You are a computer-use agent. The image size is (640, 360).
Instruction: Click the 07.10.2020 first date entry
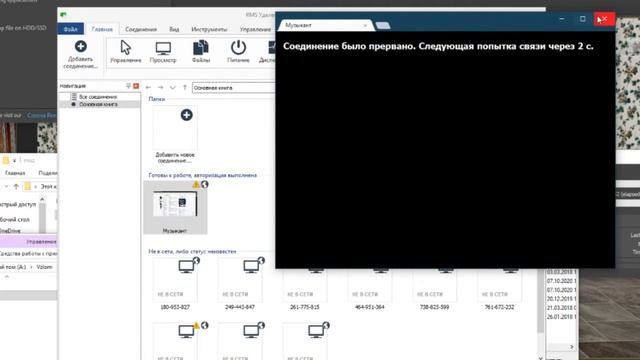pyautogui.click(x=561, y=281)
